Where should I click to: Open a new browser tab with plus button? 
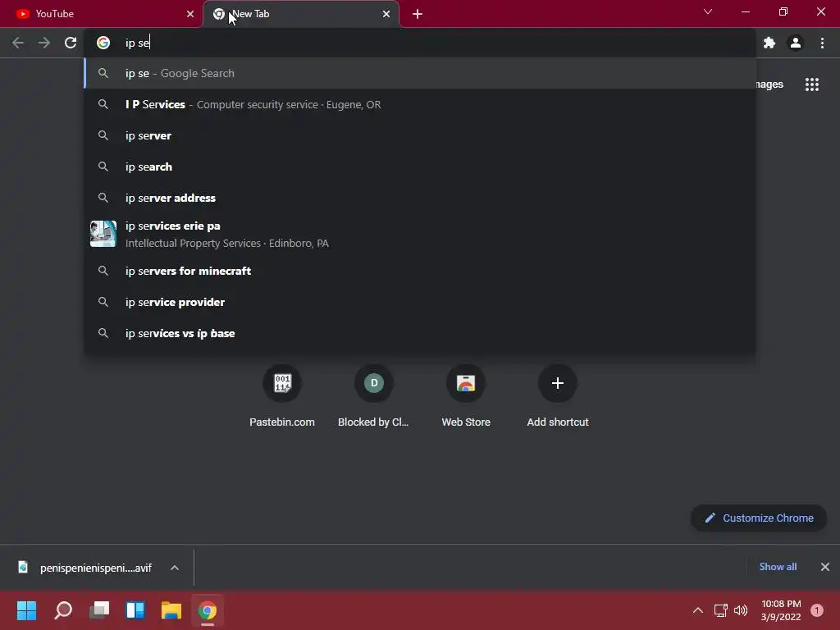418,14
